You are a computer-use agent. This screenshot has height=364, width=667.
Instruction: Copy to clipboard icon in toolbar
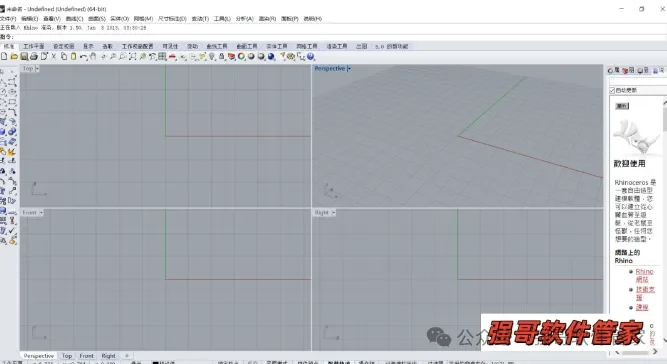[x=63, y=56]
